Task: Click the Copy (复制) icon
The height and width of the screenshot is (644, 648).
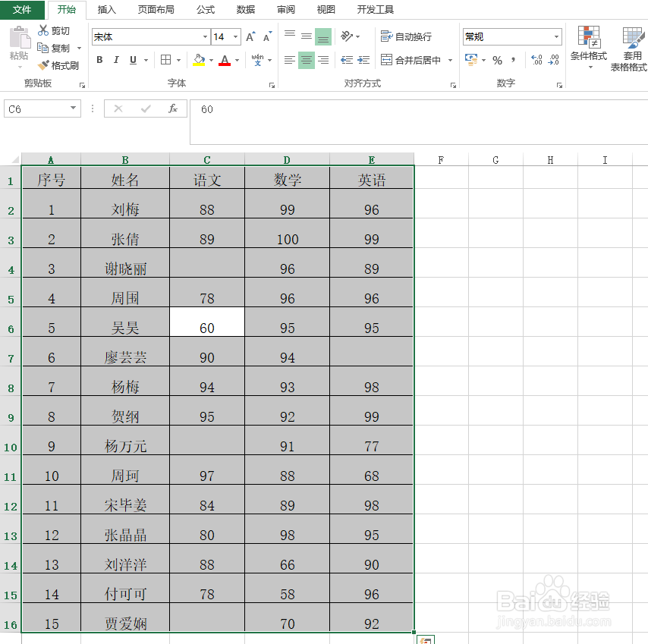Action: [x=42, y=48]
